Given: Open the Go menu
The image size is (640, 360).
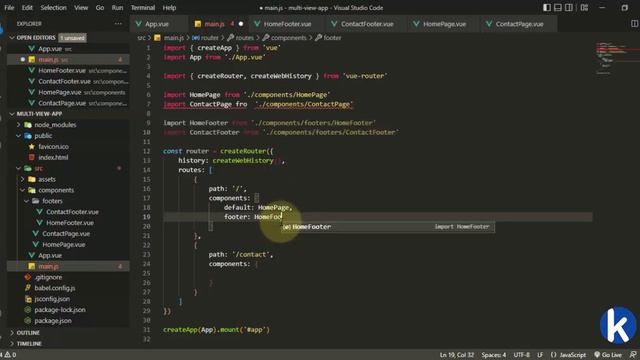Looking at the screenshot, I should point(100,7).
